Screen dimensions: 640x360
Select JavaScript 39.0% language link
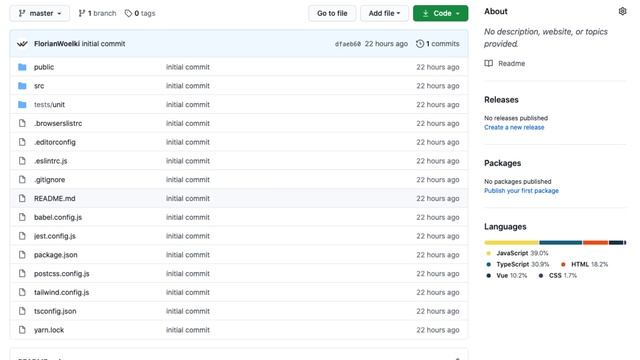tap(518, 253)
